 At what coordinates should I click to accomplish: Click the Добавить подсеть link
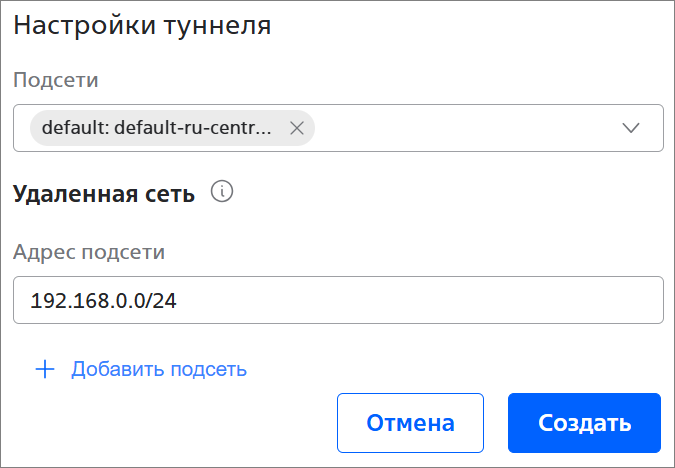pos(159,369)
